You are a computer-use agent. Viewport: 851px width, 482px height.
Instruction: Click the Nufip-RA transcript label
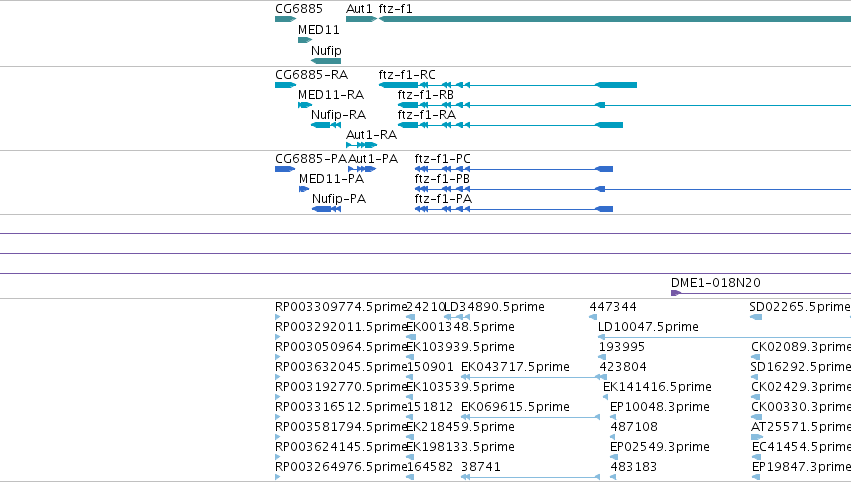pos(339,115)
